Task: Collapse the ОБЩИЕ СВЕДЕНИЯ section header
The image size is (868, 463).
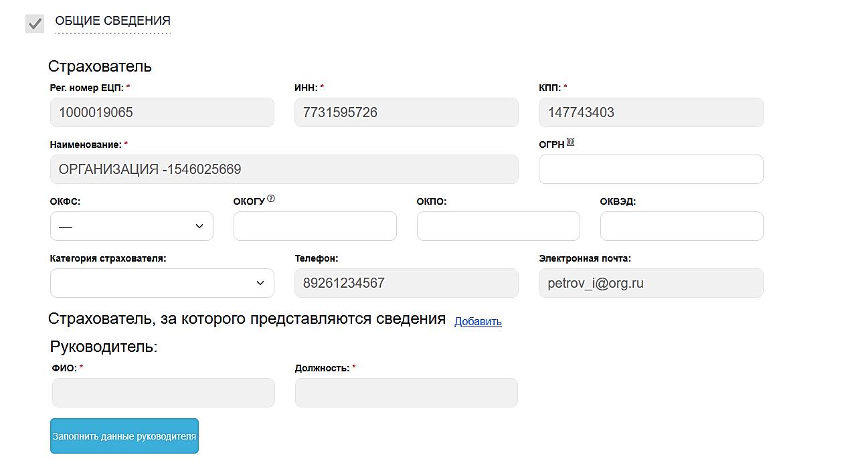Action: (x=112, y=21)
